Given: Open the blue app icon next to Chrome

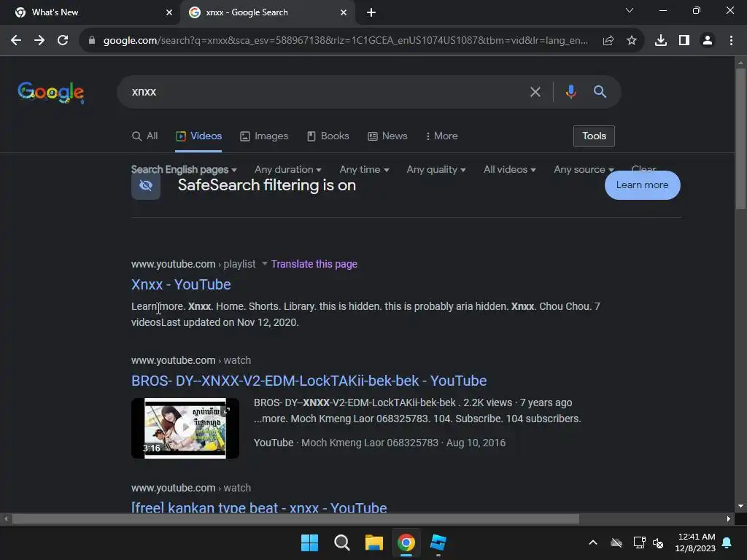Looking at the screenshot, I should pyautogui.click(x=438, y=542).
